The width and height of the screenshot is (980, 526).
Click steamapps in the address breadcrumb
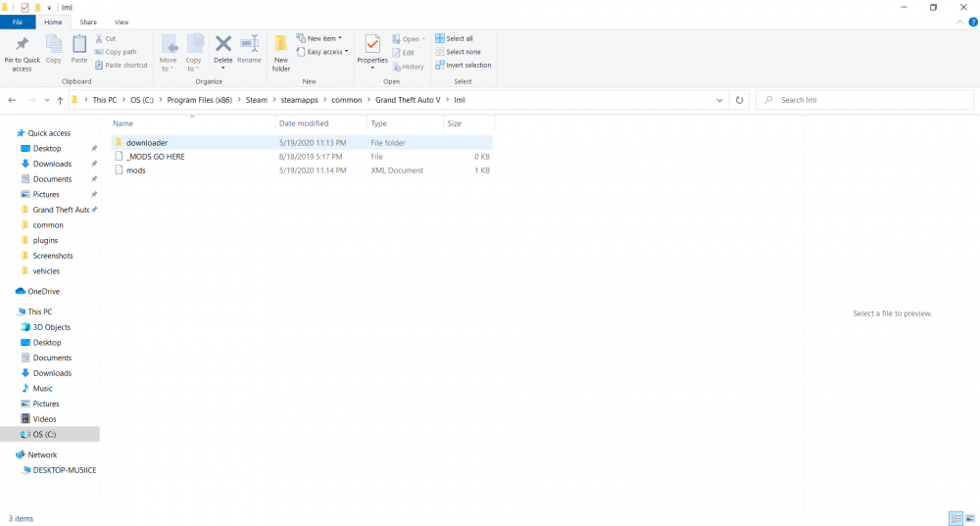click(x=299, y=100)
